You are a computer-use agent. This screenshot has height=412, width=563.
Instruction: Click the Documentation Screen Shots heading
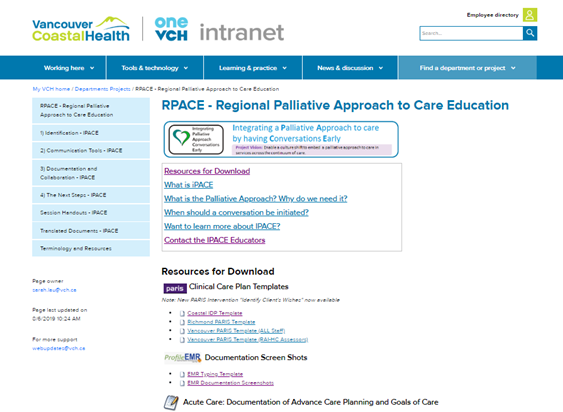pos(256,357)
